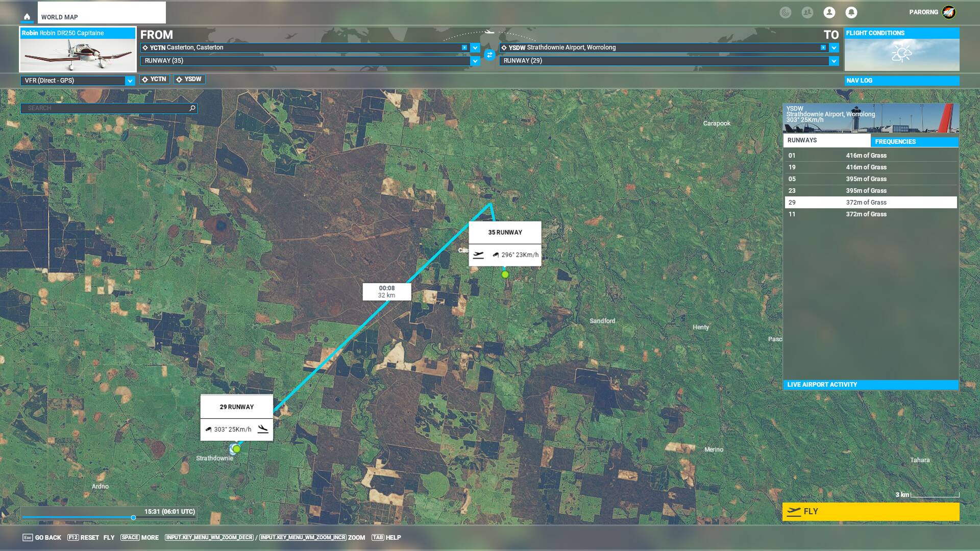Click the Home icon
The height and width of the screenshot is (551, 980).
(27, 17)
